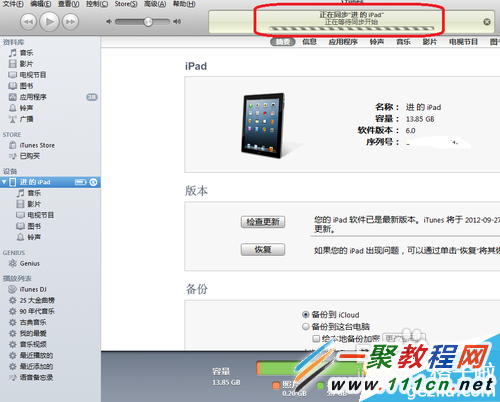Screen dimensions: 500x402
Task: Click the 检查更新 button
Action: click(x=263, y=222)
